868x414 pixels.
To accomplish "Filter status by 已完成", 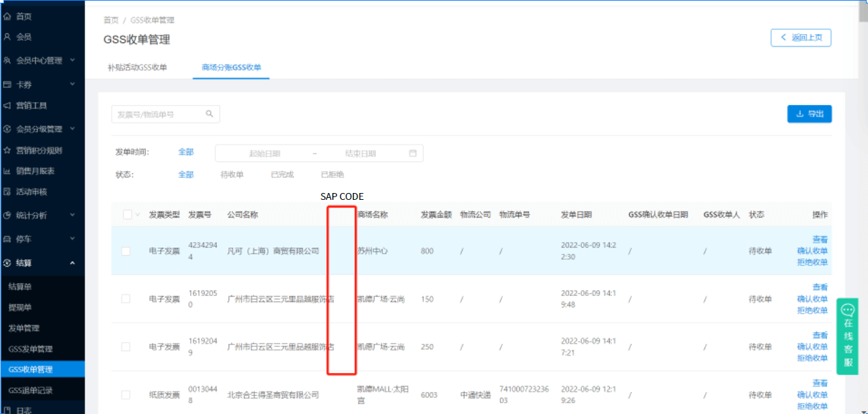I will [282, 175].
